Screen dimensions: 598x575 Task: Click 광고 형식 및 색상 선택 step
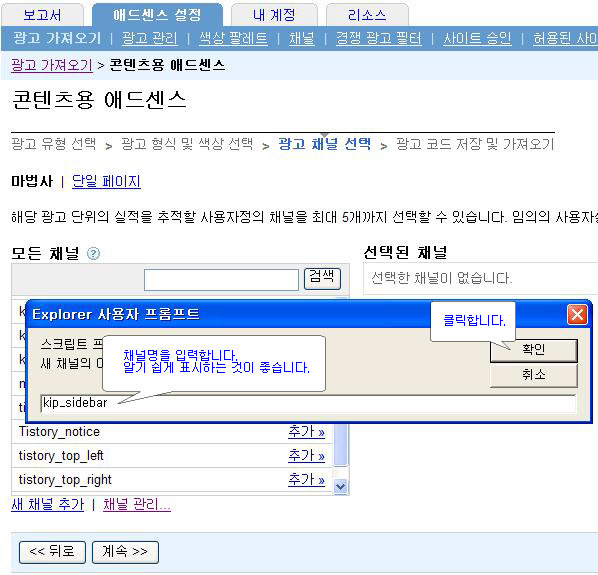(x=187, y=144)
